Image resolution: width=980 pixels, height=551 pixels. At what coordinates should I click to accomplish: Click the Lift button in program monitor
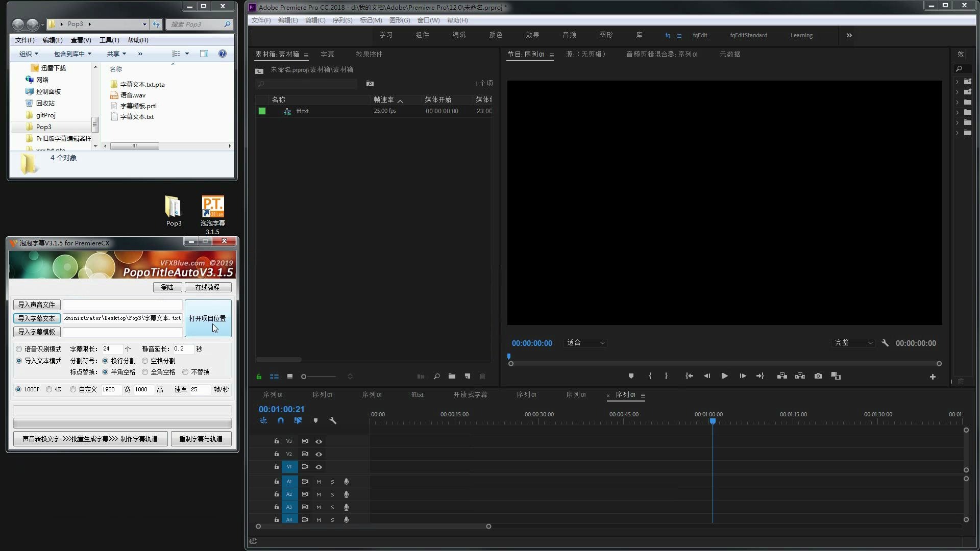coord(782,376)
